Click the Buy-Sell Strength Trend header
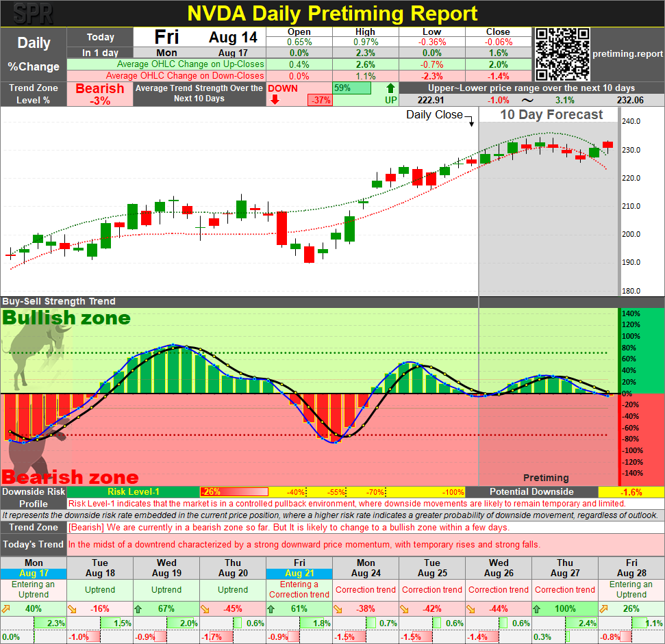This screenshot has width=665, height=644. tap(59, 301)
